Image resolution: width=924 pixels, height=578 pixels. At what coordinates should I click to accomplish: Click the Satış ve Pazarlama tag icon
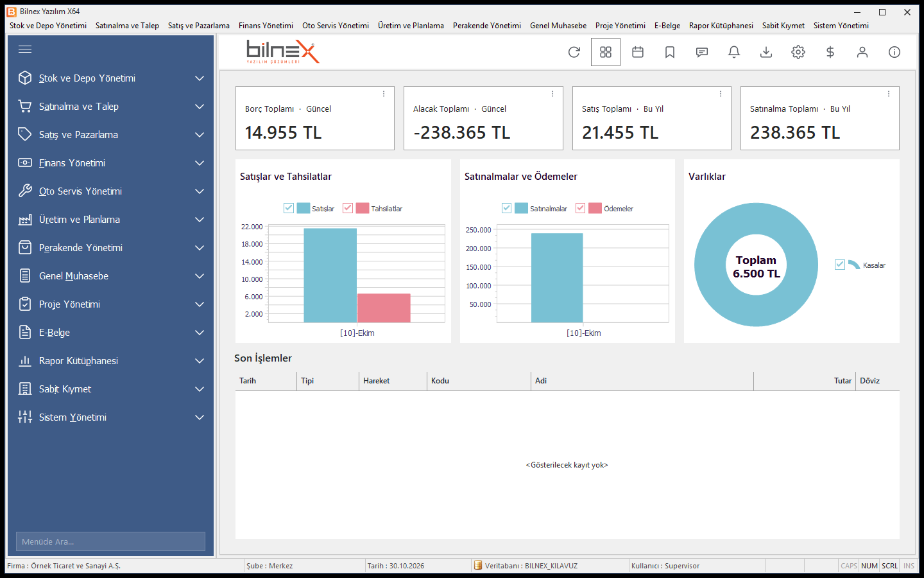click(25, 134)
